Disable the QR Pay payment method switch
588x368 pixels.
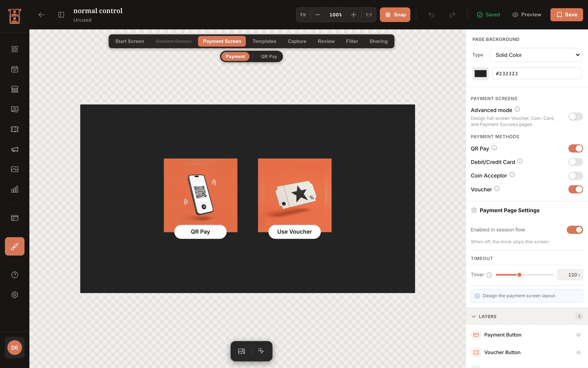576,148
